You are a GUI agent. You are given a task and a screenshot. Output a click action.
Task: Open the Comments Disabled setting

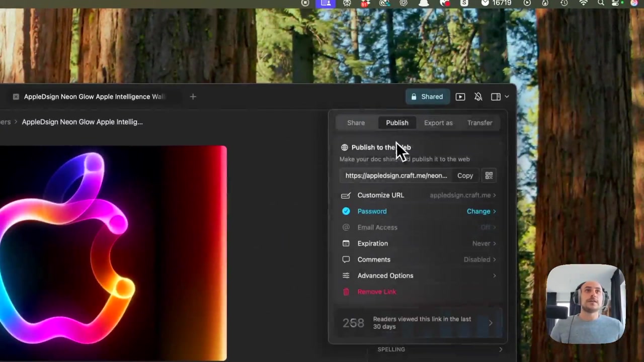[479, 259]
